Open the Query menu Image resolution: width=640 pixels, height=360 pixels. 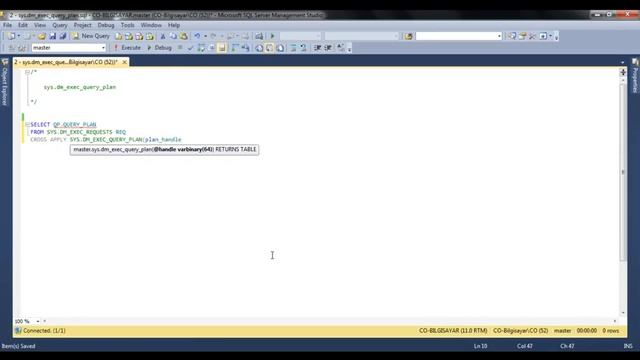60,25
